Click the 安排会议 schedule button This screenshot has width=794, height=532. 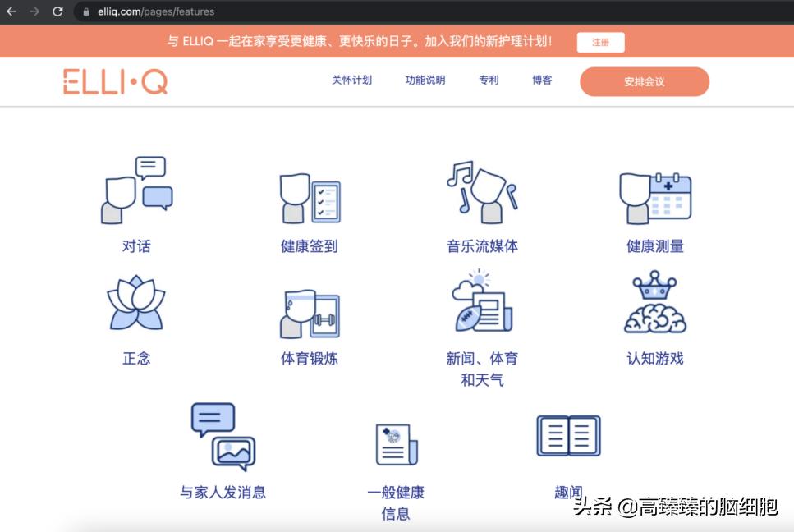click(645, 81)
